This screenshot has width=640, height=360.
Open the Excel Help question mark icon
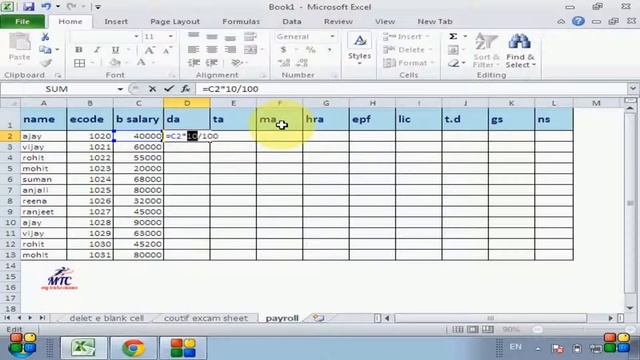578,21
